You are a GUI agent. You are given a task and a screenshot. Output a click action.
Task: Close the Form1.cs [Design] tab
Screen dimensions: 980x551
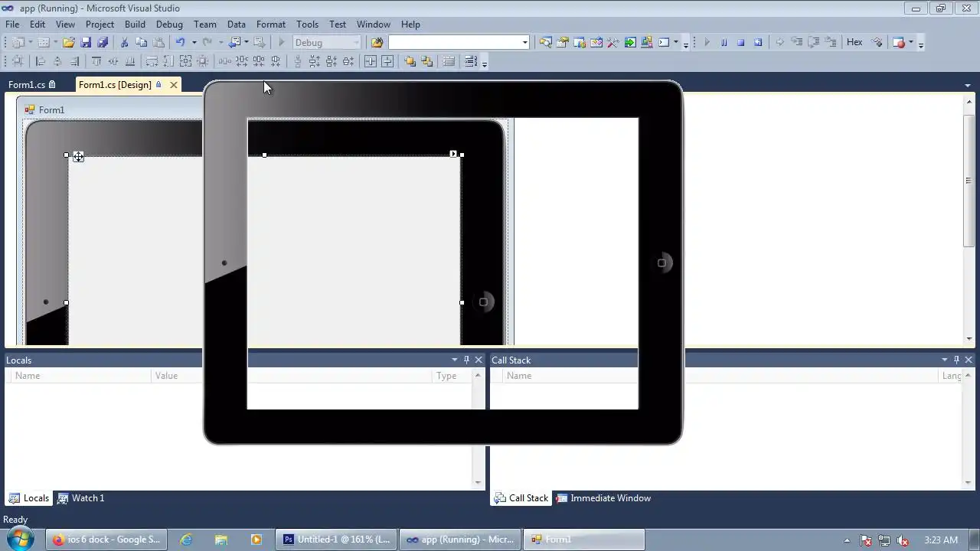[x=173, y=85]
